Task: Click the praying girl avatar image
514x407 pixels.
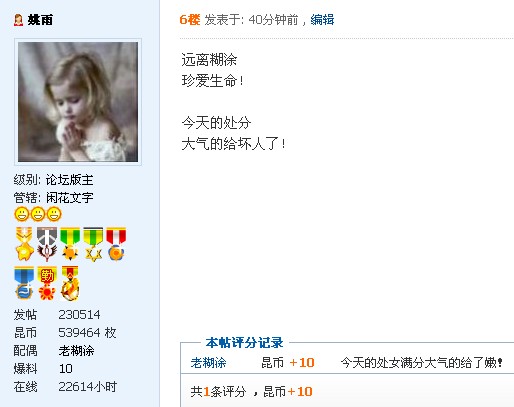Action: click(78, 102)
